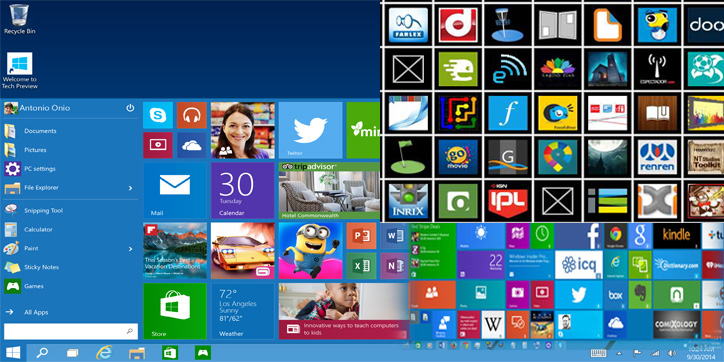Expand File Explorer submenu arrow
The height and width of the screenshot is (362, 724).
130,188
